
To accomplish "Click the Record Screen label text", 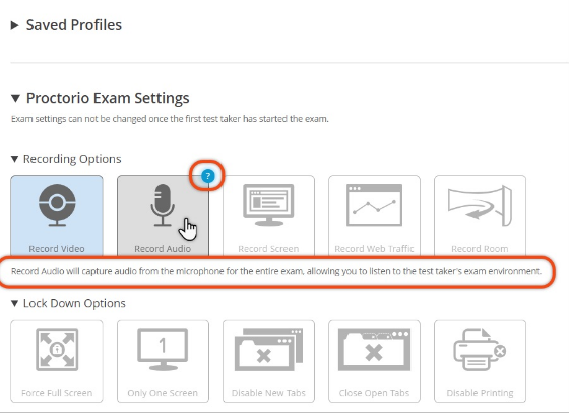I will [x=269, y=249].
